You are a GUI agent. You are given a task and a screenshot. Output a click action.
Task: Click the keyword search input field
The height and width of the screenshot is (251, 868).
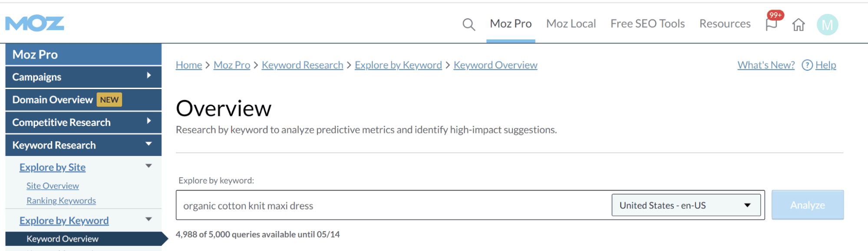click(391, 205)
